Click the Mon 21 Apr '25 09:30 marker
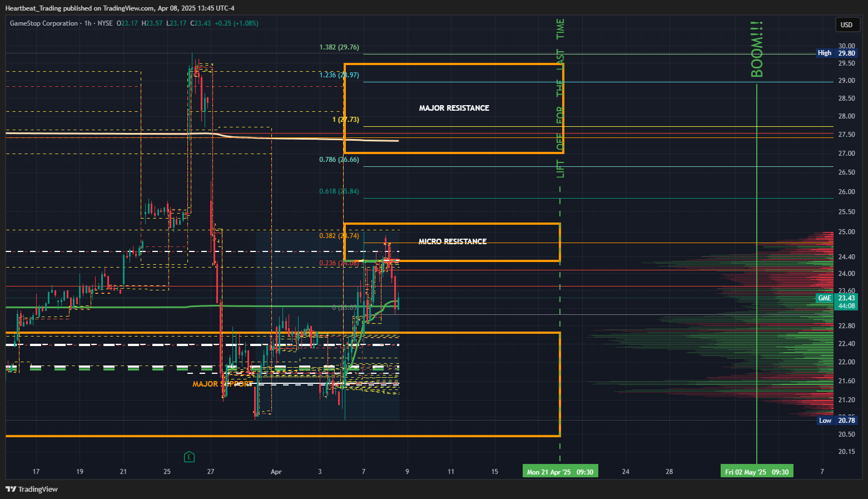Viewport: 868px width, 499px height. [x=560, y=472]
